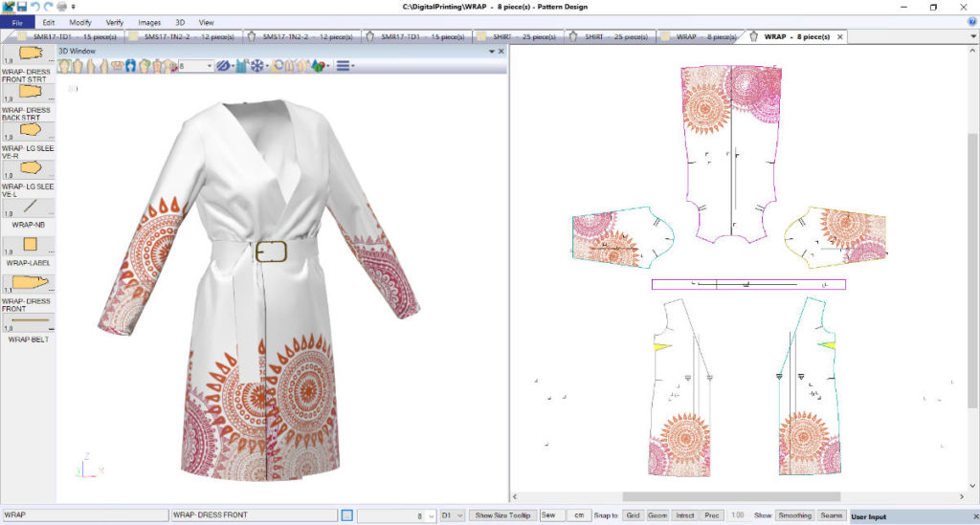Click the Sew button in the status bar
Viewport: 980px width, 525px height.
coord(550,515)
